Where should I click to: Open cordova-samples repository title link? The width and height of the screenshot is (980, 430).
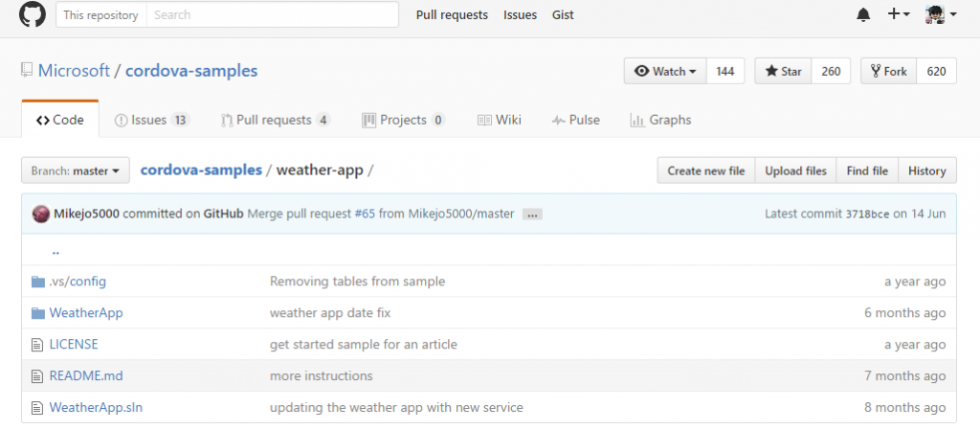coord(191,71)
